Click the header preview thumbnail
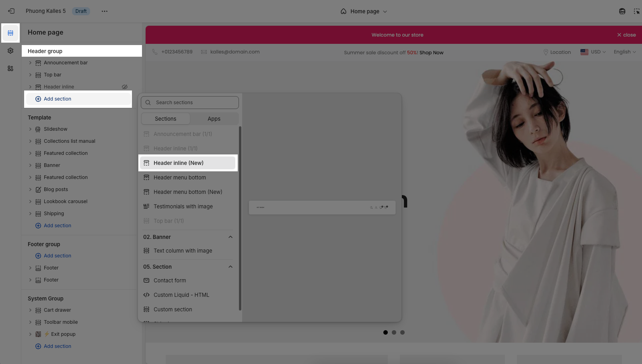Viewport: 642px width, 364px height. (x=322, y=208)
